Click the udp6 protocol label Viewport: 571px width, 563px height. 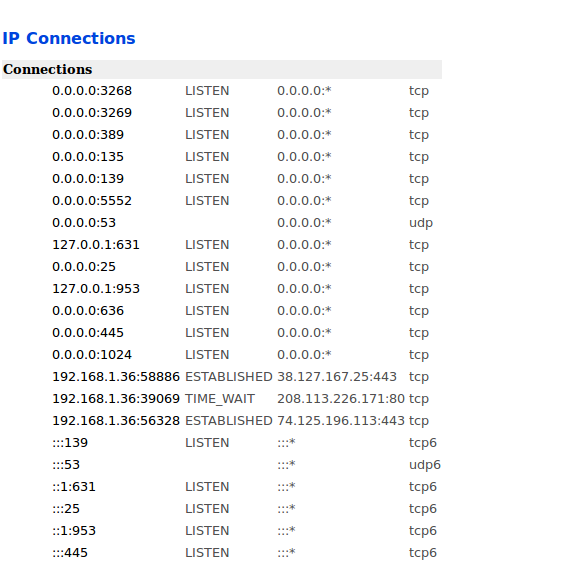[x=425, y=465]
